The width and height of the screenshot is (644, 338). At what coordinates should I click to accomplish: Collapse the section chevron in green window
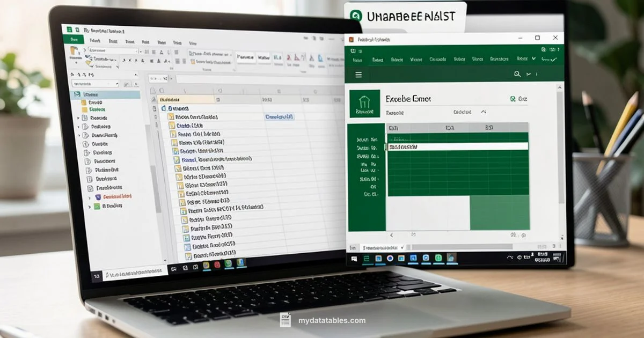483,112
